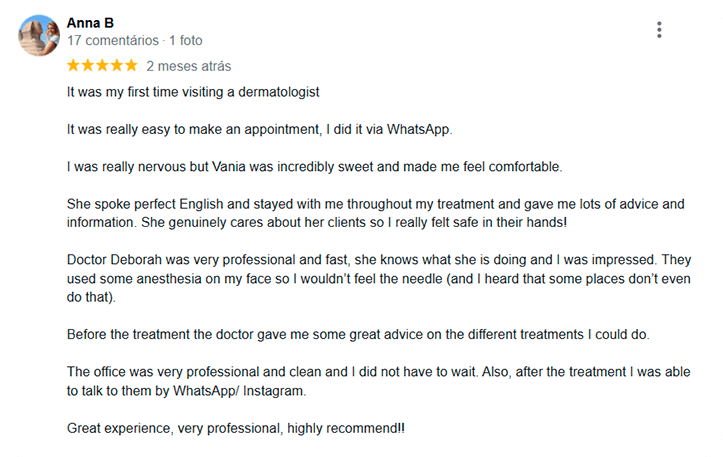Click the 17 comentários text
This screenshot has width=723, height=457.
(x=113, y=41)
